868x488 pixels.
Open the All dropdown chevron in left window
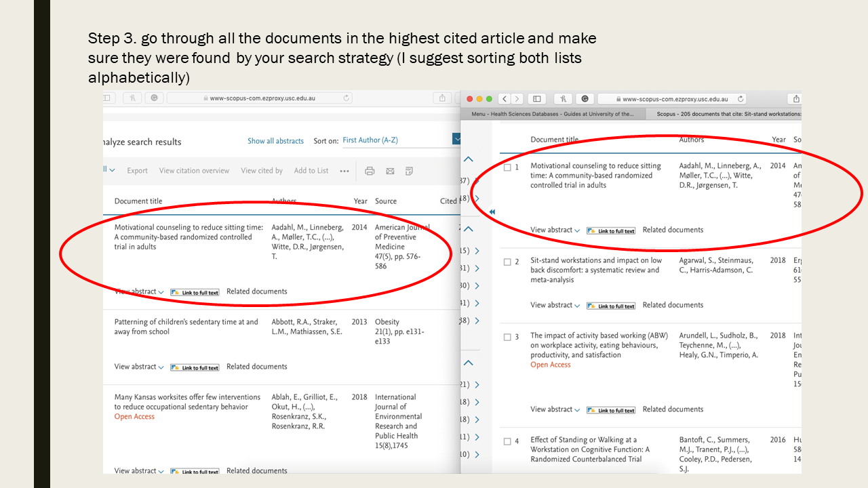(x=112, y=170)
